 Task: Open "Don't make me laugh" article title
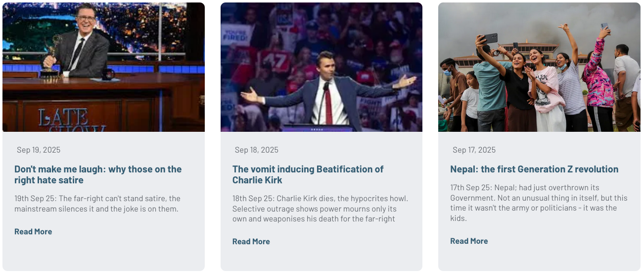click(x=98, y=174)
